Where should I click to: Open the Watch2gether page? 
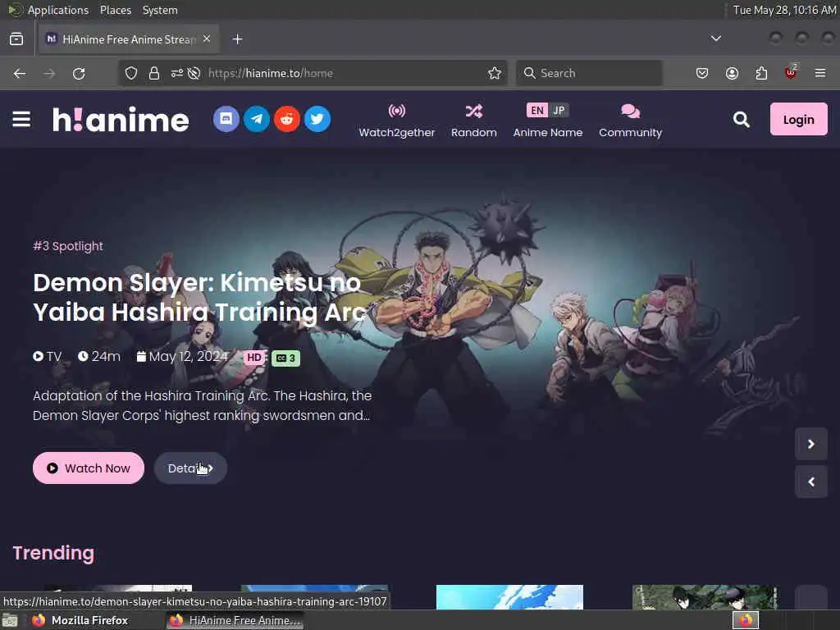coord(396,121)
